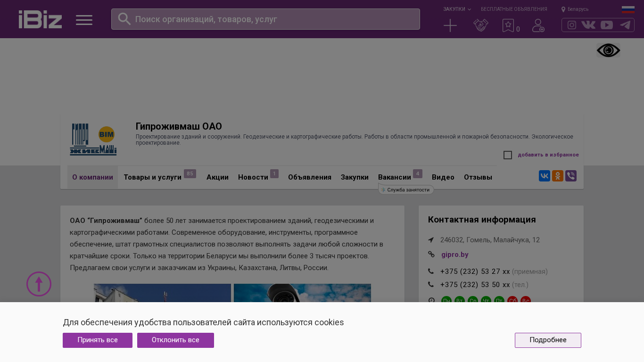This screenshot has width=644, height=362.
Task: Reveal phone number +375 (232) 53 50 xx
Action: tap(475, 285)
